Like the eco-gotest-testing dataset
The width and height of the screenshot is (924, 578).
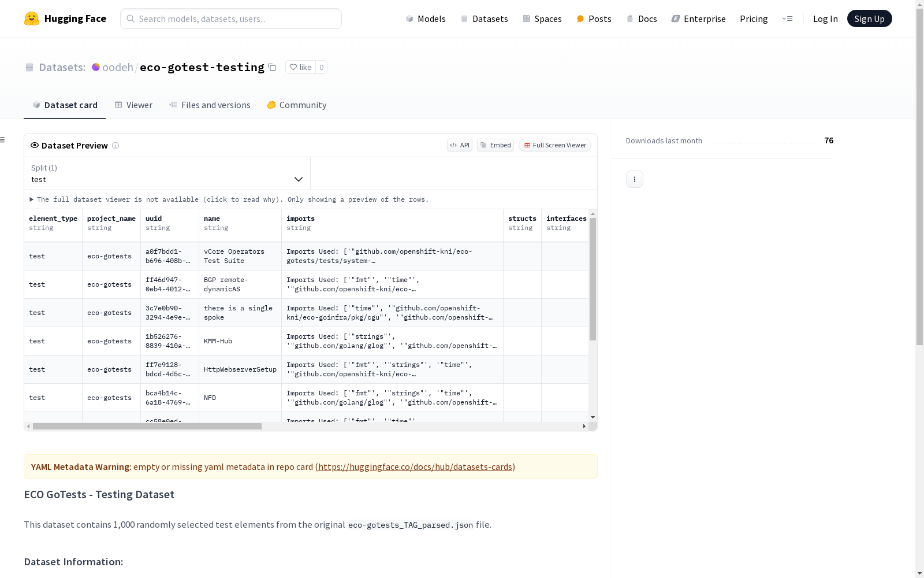point(300,67)
